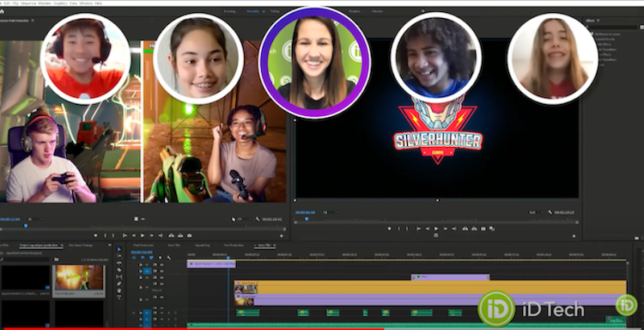This screenshot has height=330, width=644.
Task: Open the Markers menu
Action: [x=45, y=3]
